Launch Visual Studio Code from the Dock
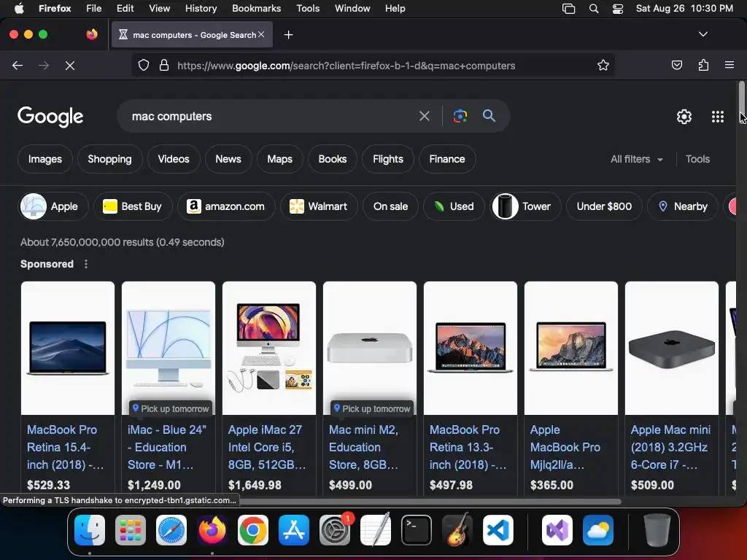The width and height of the screenshot is (747, 560). [x=498, y=530]
